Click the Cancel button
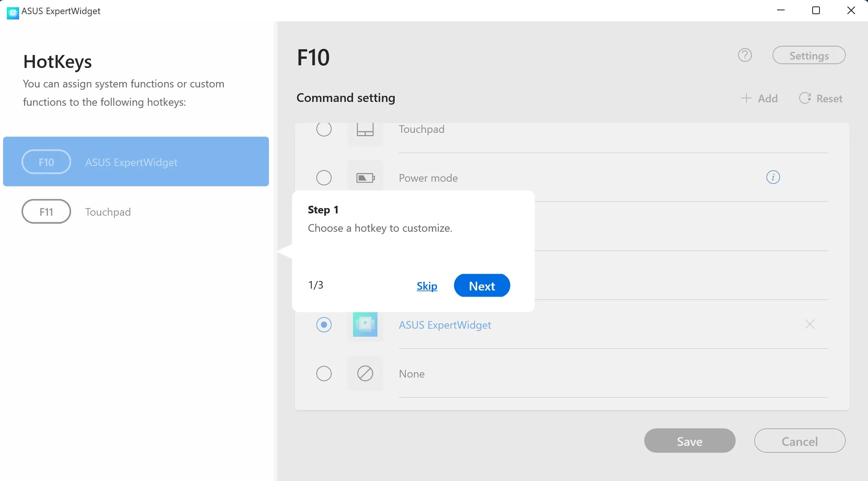Image resolution: width=868 pixels, height=481 pixels. (x=800, y=441)
